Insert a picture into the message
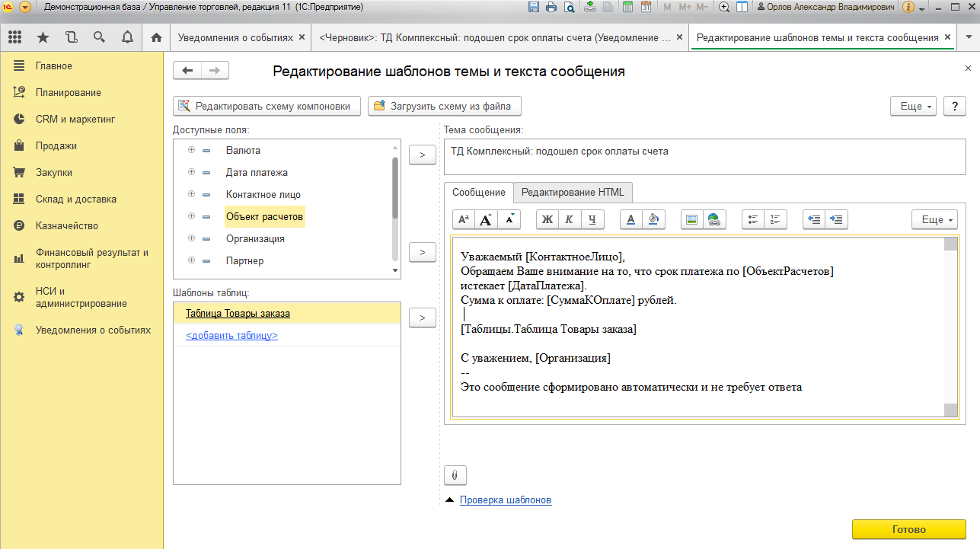 (691, 219)
